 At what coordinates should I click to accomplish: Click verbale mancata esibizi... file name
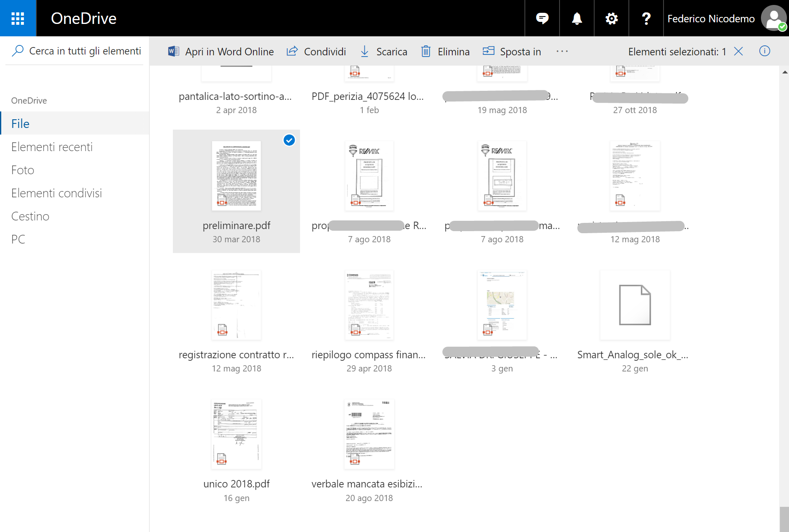click(367, 484)
